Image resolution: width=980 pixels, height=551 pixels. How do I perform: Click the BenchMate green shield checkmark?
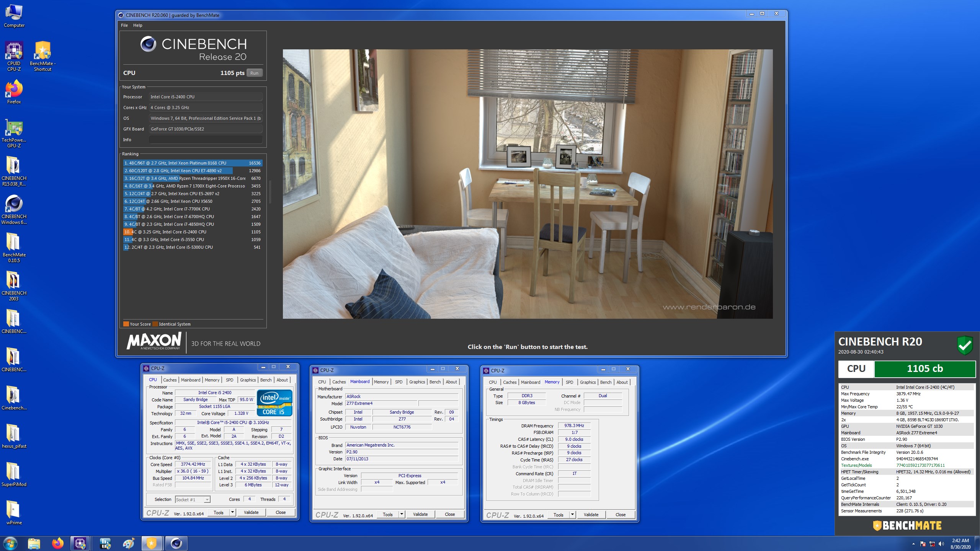pos(965,346)
